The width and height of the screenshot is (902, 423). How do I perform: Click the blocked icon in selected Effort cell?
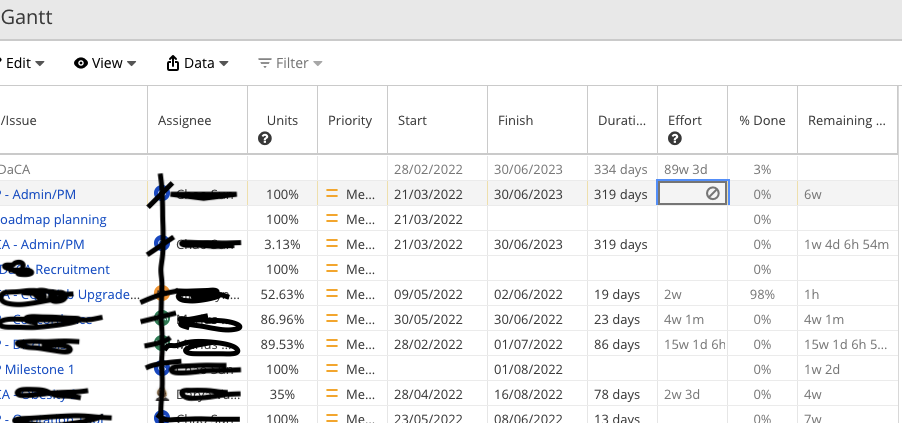[712, 194]
